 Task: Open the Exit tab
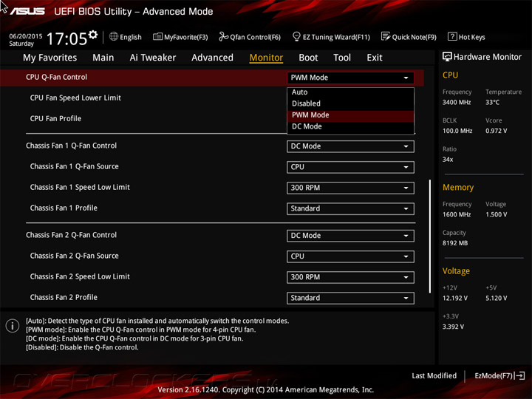point(374,58)
